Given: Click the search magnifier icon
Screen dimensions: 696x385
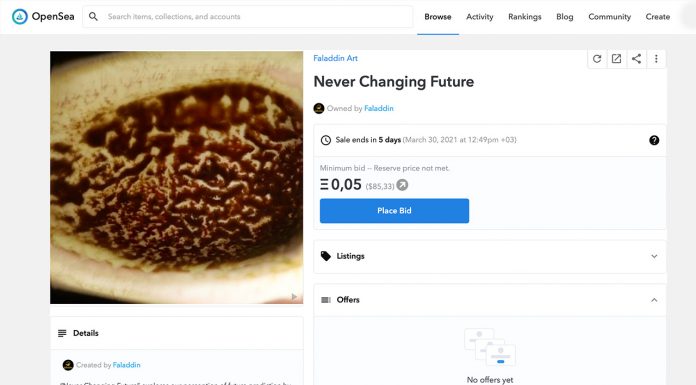Looking at the screenshot, I should (x=93, y=16).
